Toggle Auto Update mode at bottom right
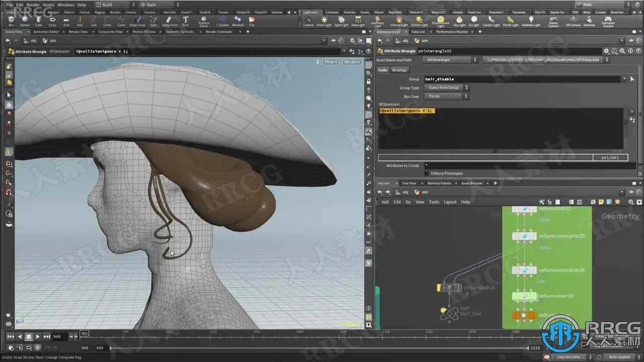 [x=619, y=357]
